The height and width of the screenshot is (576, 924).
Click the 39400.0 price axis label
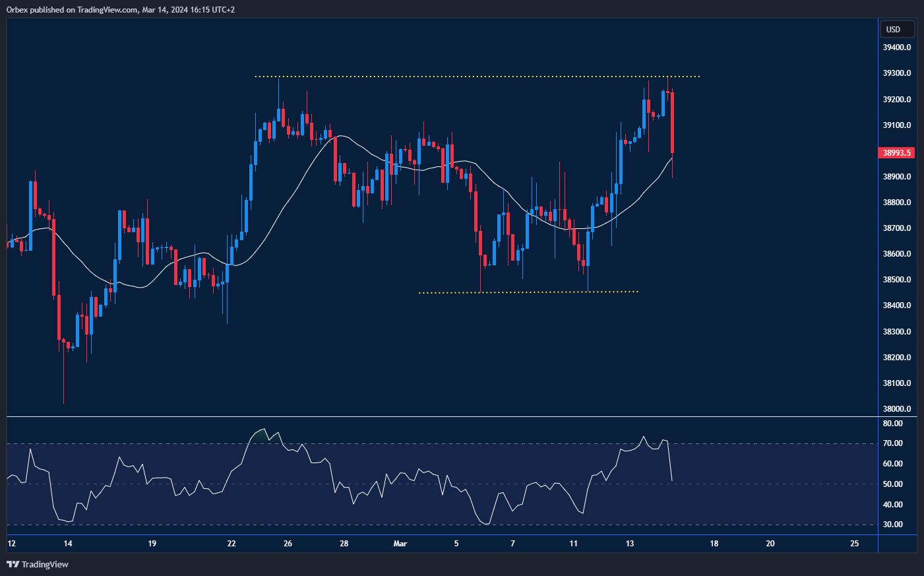pos(897,48)
